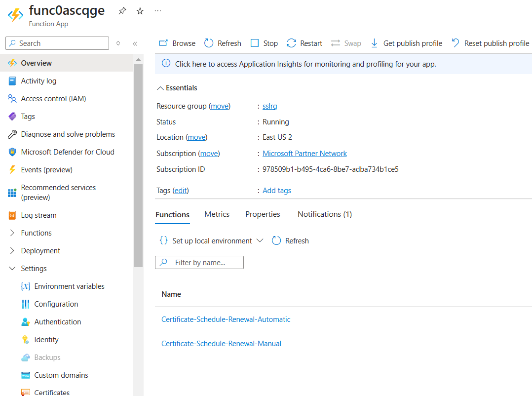Click the Swap toolbar button
The image size is (532, 396).
pyautogui.click(x=346, y=43)
